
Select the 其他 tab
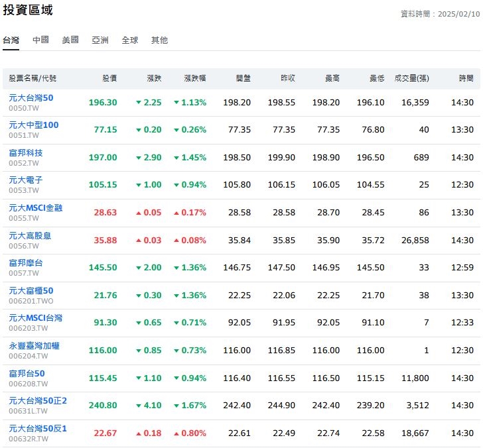pyautogui.click(x=159, y=40)
